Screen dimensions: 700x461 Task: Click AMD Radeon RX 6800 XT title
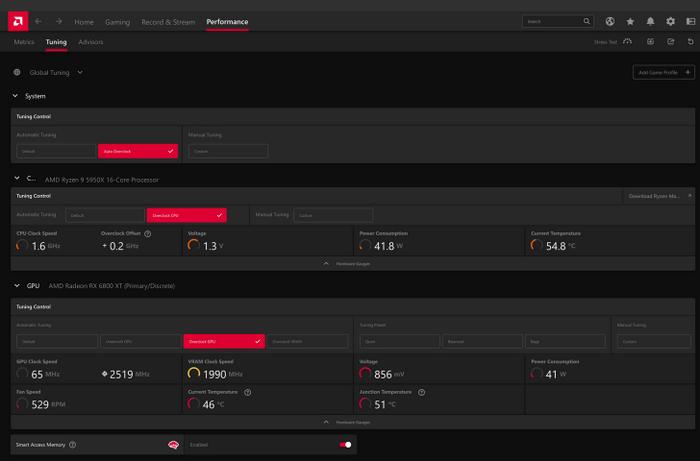click(112, 286)
